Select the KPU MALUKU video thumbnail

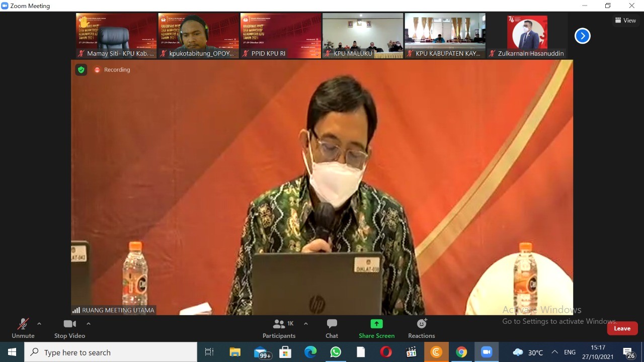coord(363,35)
